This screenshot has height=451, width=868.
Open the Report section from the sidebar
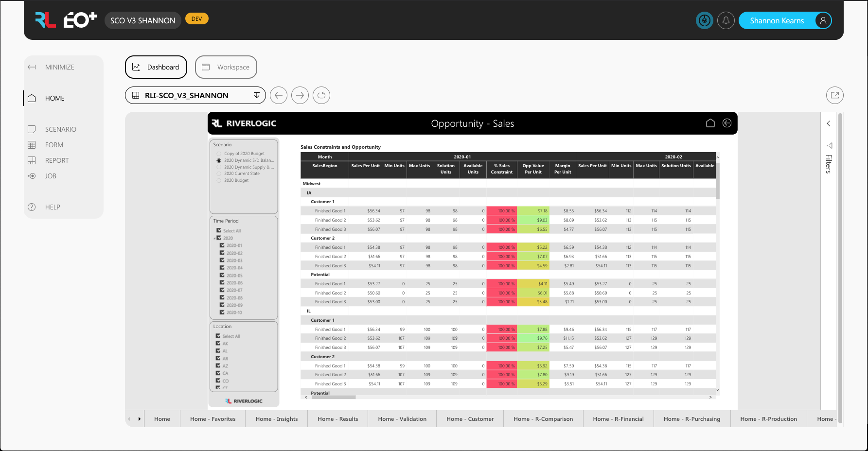coord(32,160)
